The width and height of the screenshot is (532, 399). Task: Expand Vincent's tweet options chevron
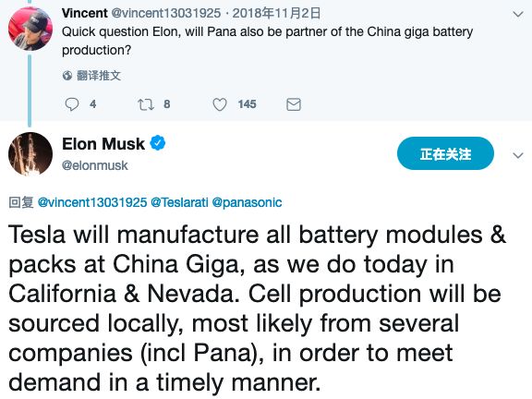point(518,14)
